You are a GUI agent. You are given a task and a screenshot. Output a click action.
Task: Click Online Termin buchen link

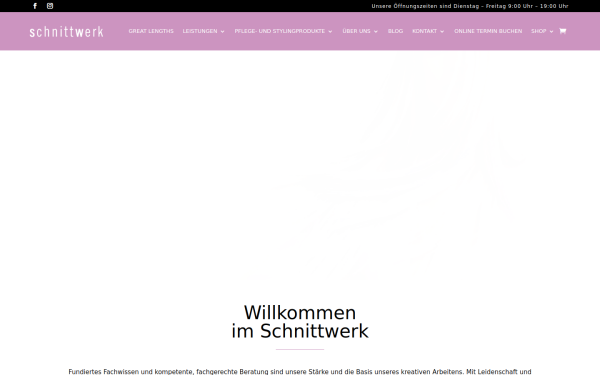pyautogui.click(x=488, y=31)
